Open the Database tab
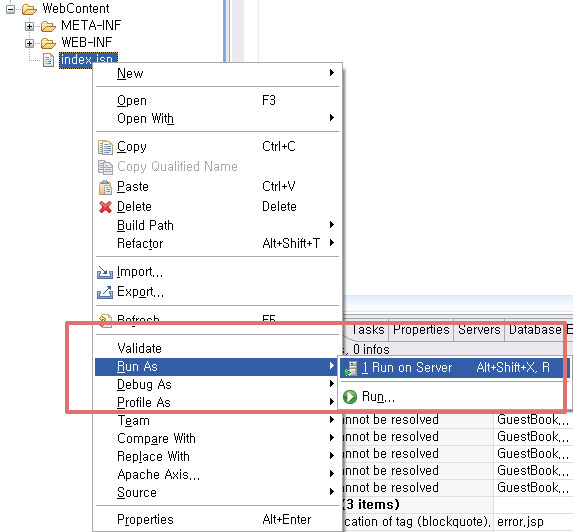573x532 pixels. pyautogui.click(x=535, y=330)
